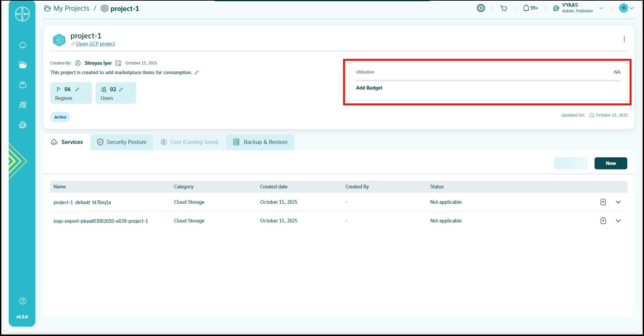
Task: Click the home icon in sidebar
Action: click(23, 45)
